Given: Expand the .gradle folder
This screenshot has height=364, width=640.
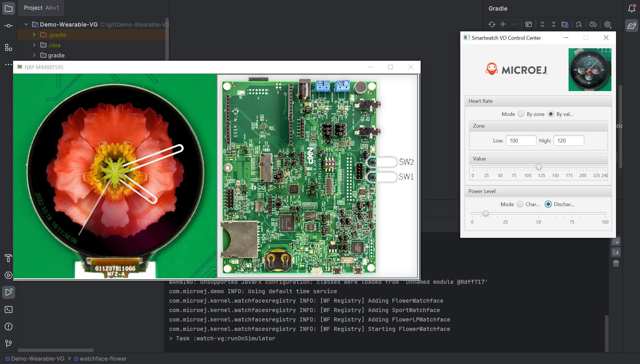Looking at the screenshot, I should point(34,35).
